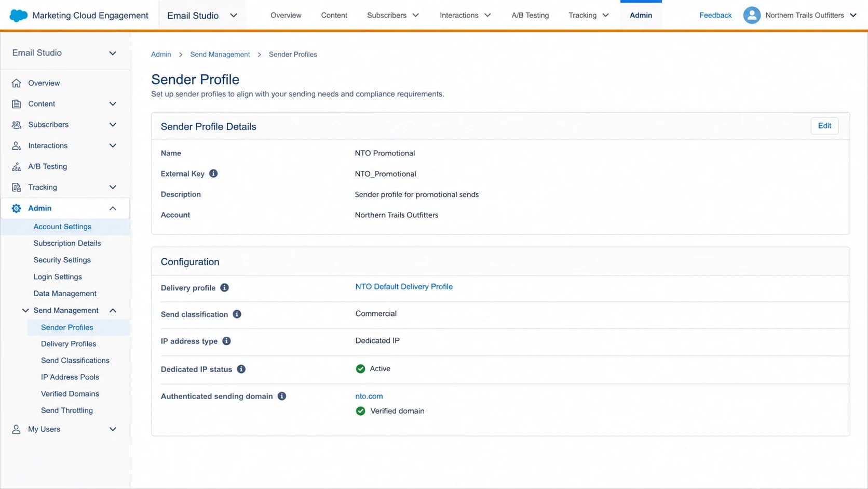The image size is (868, 489).
Task: Go to Send Management breadcrumb link
Action: click(x=220, y=55)
